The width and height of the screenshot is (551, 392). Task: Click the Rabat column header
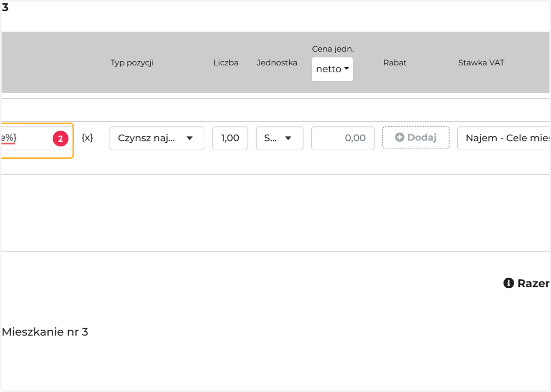(395, 63)
